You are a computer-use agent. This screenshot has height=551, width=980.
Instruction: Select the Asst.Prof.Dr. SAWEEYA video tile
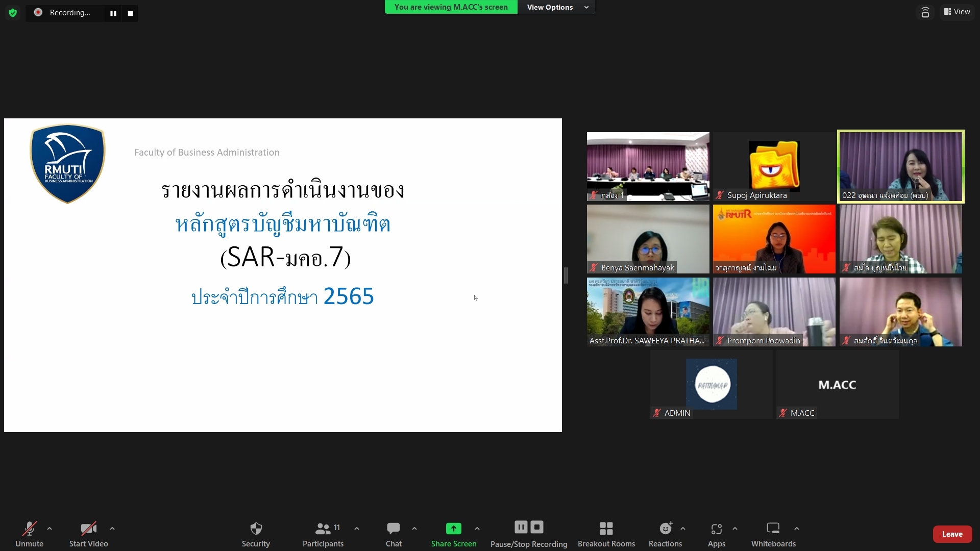[x=648, y=312]
